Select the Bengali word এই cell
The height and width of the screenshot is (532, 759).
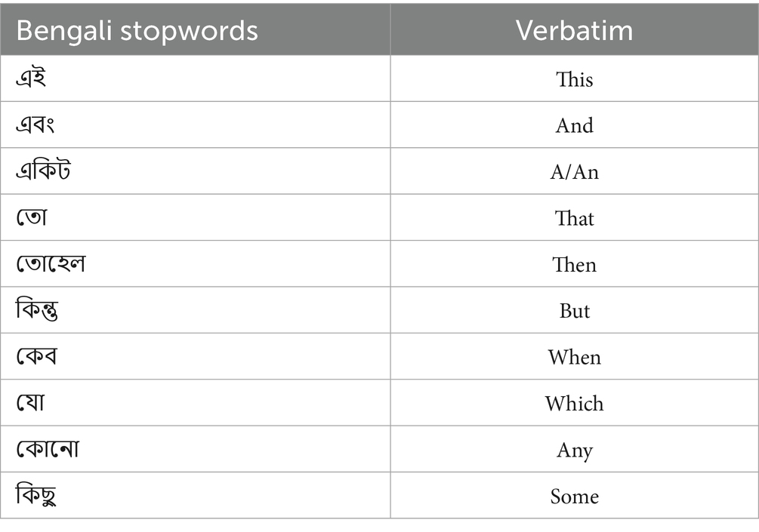coord(32,78)
